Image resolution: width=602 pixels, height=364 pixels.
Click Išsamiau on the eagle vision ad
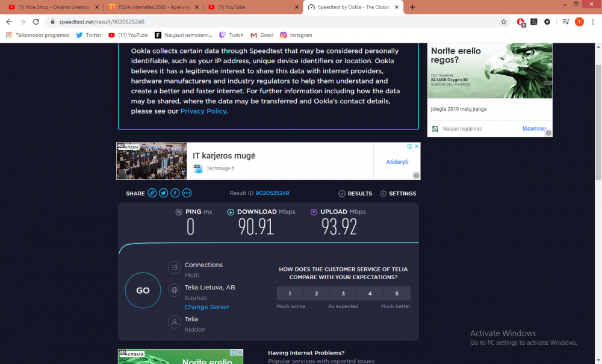(x=534, y=129)
